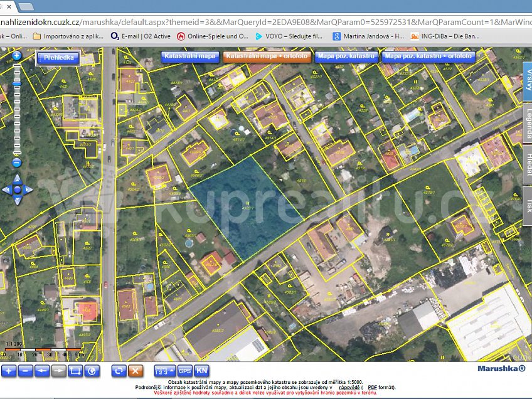Open the Online-Spiele und O... bookmark

click(x=213, y=36)
